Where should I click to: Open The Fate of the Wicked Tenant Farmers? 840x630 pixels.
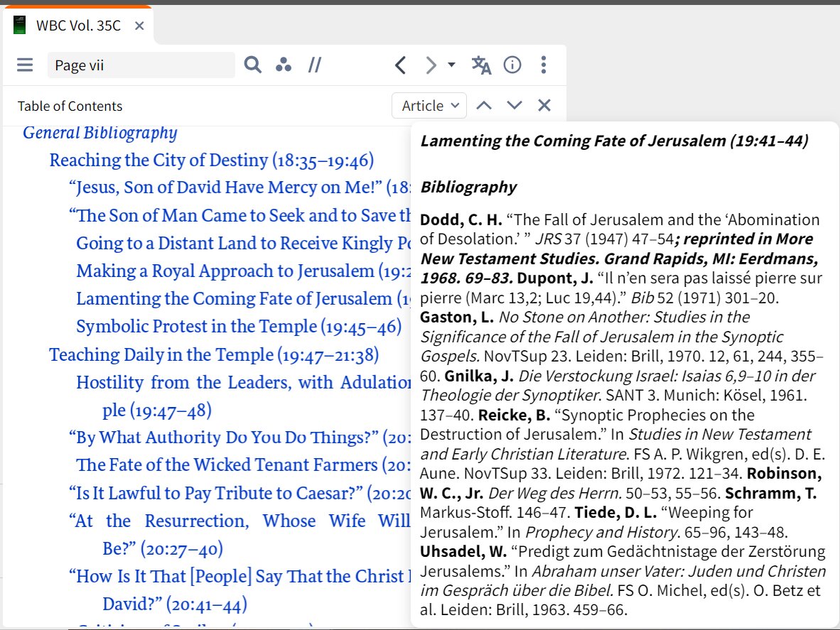point(243,465)
